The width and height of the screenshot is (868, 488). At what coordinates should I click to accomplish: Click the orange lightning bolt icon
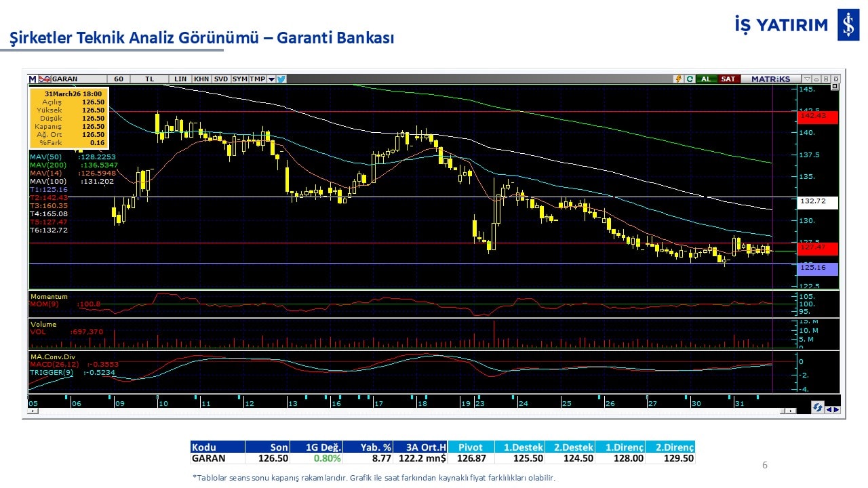677,79
